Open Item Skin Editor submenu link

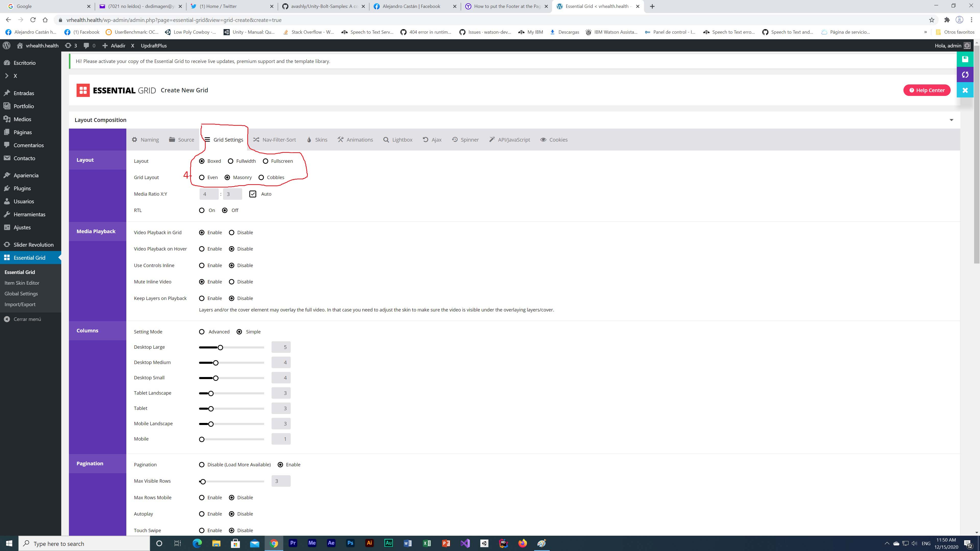click(x=22, y=283)
